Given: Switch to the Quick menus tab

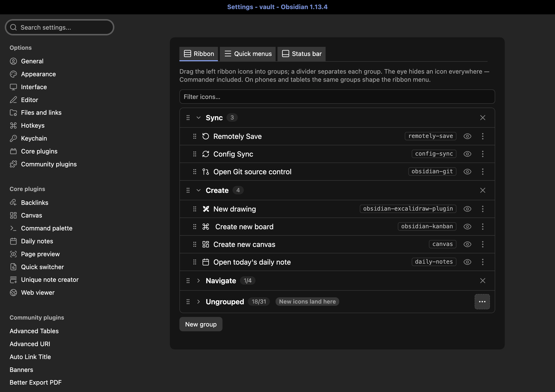Looking at the screenshot, I should 248,54.
